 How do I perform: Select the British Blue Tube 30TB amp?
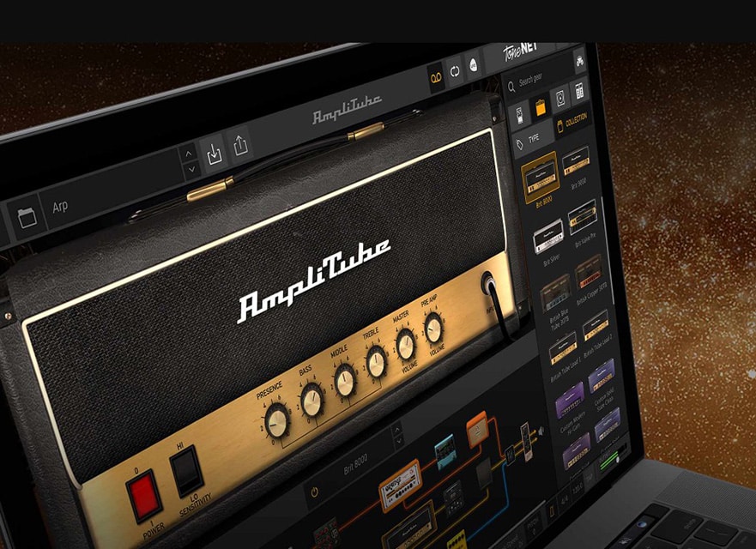point(555,293)
